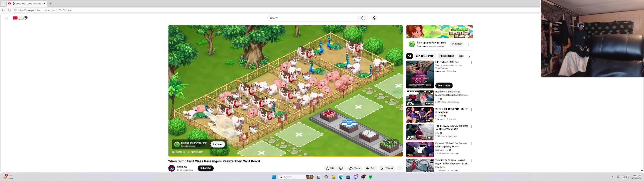The width and height of the screenshot is (644, 181).
Task: Open the Spotify taskbar icon
Action: click(x=370, y=177)
